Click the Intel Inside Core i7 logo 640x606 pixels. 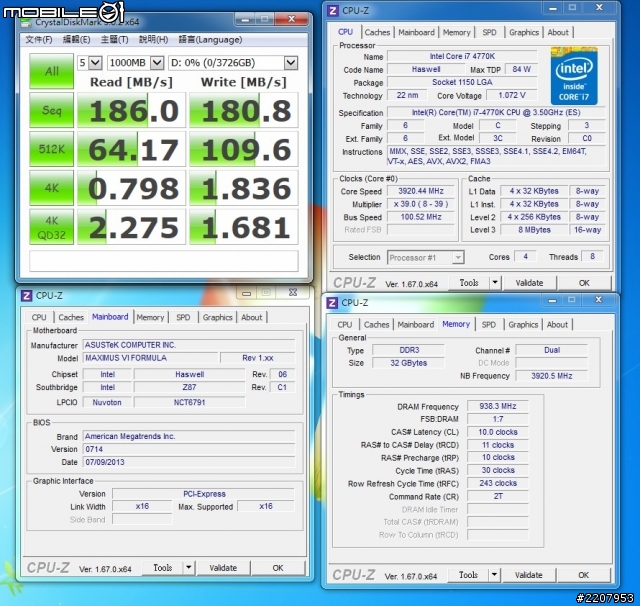point(574,76)
